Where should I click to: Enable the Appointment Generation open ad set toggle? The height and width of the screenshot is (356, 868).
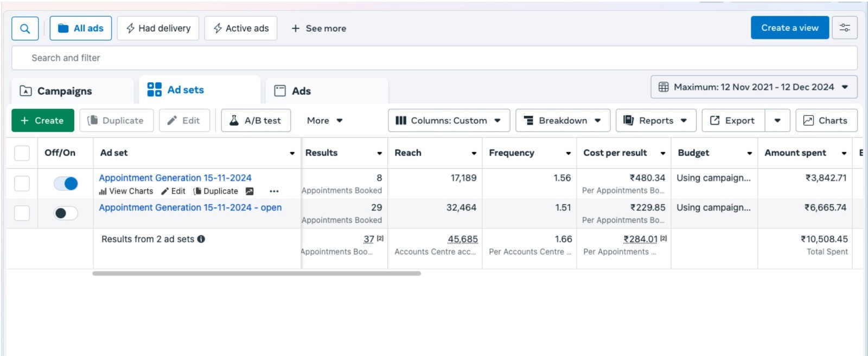66,213
